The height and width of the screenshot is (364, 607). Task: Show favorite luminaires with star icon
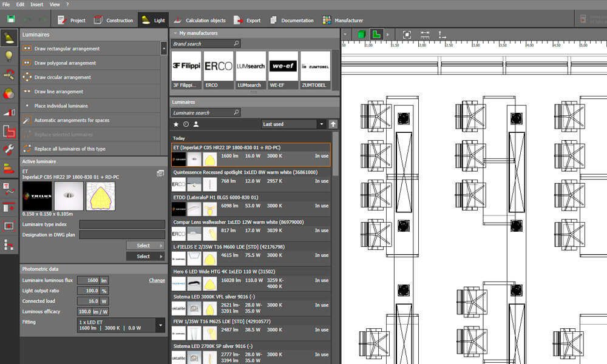click(176, 124)
